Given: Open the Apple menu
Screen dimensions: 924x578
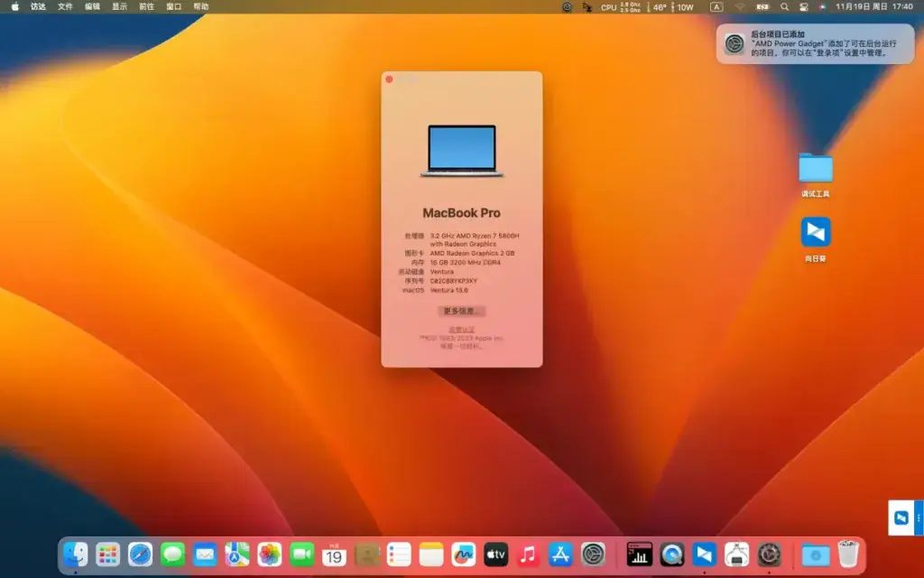Looking at the screenshot, I should click(x=15, y=7).
